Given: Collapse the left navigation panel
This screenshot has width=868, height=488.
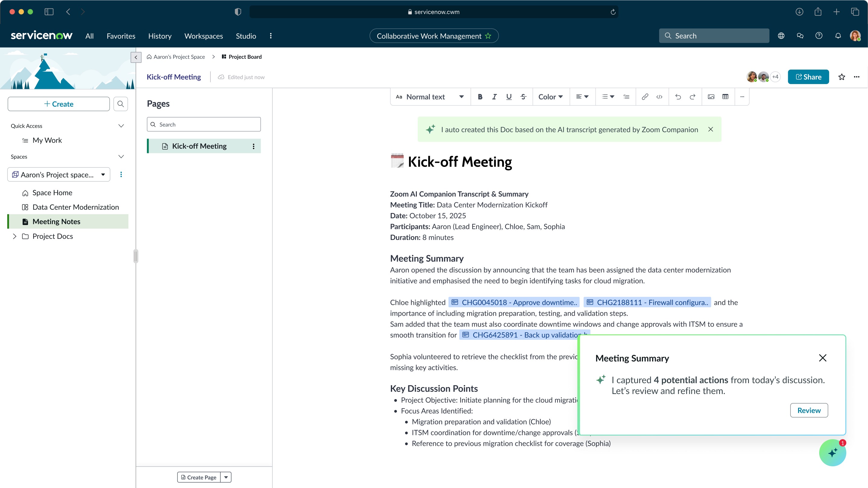Looking at the screenshot, I should tap(136, 57).
